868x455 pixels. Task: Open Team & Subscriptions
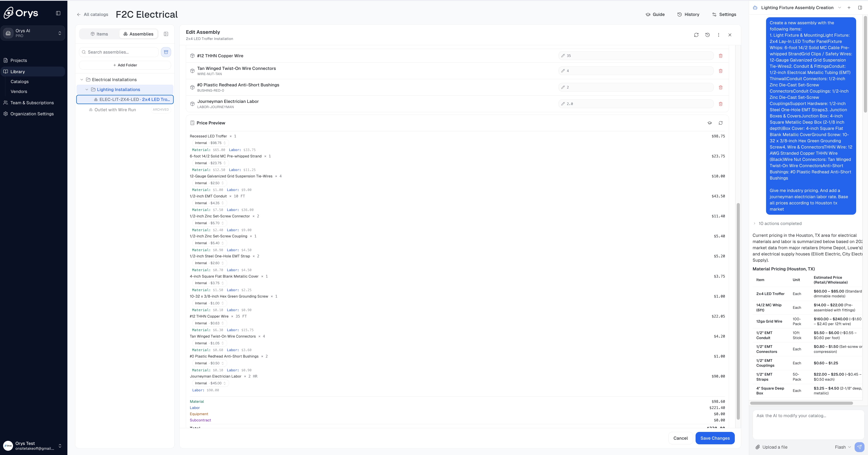[32, 103]
